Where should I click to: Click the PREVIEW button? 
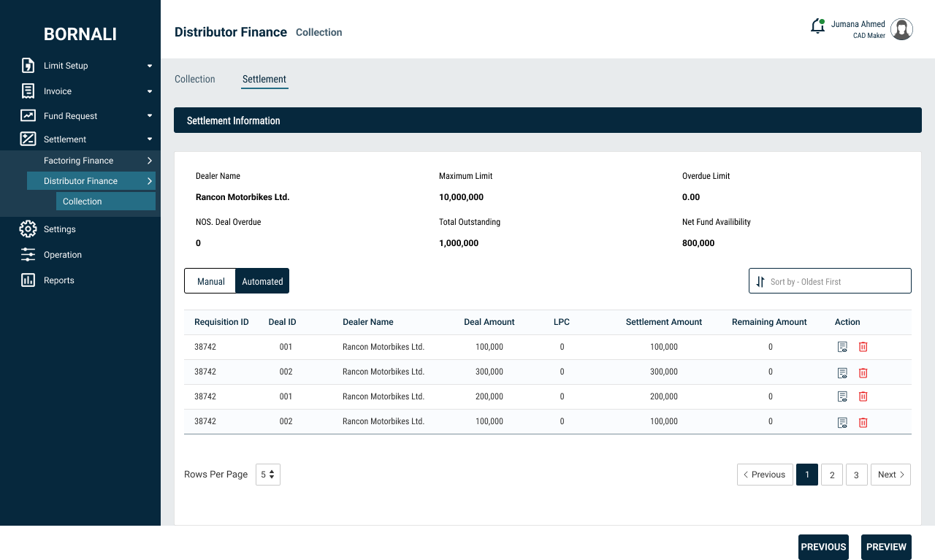(x=886, y=547)
